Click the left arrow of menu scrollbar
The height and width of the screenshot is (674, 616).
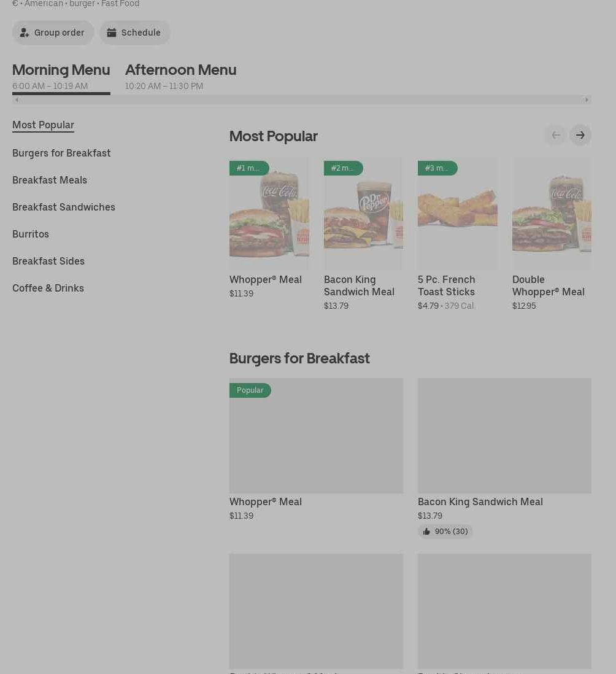point(17,99)
